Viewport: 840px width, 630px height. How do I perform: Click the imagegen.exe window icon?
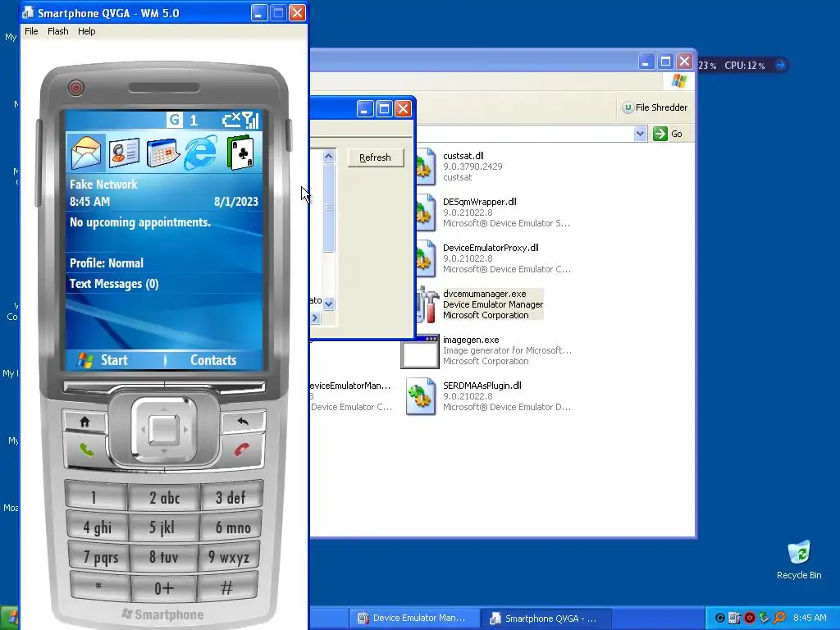point(420,351)
